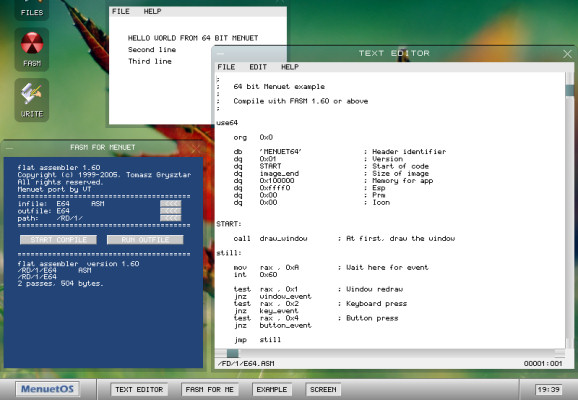The height and width of the screenshot is (400, 578).
Task: Click outfile field value E64
Action: pos(63,211)
